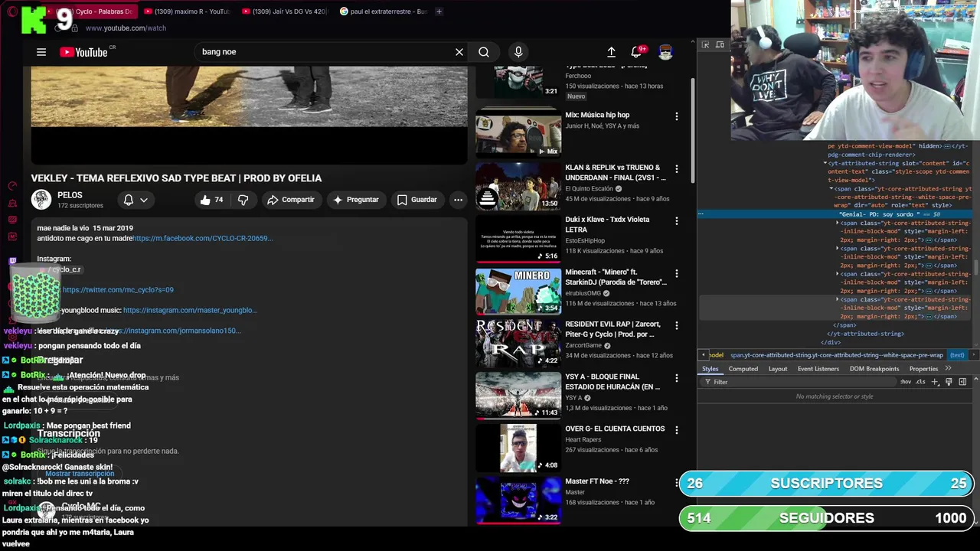Viewport: 980px width, 551px height.
Task: Open the twitter.com/mc_cyclo link
Action: click(118, 289)
